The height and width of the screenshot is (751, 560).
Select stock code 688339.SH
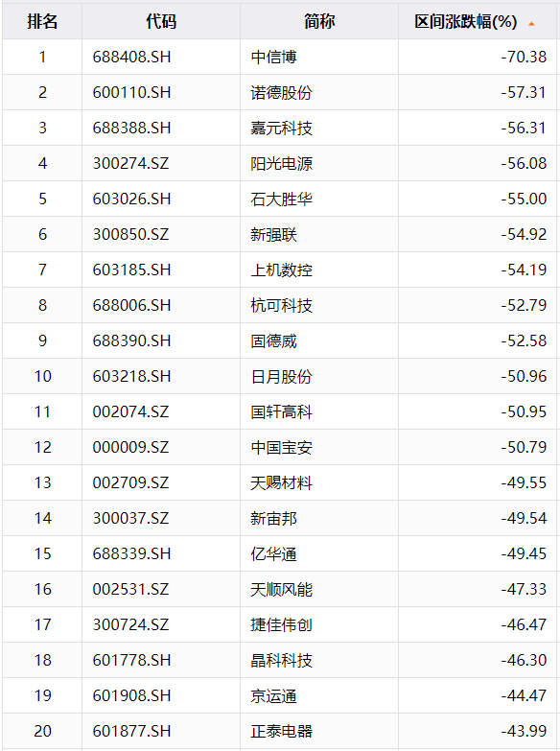click(131, 553)
